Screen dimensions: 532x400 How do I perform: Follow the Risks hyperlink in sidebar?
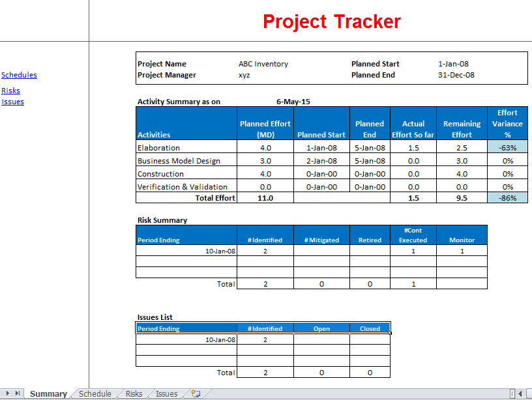pyautogui.click(x=10, y=91)
